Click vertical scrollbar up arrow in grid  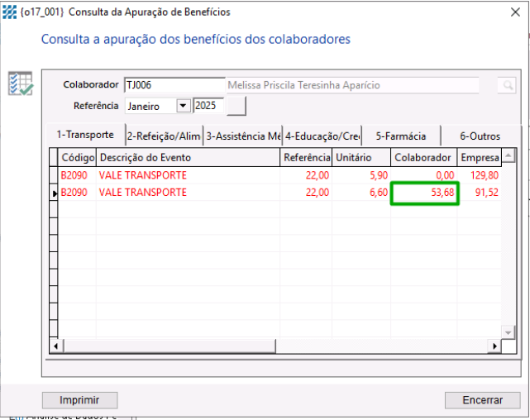click(509, 156)
